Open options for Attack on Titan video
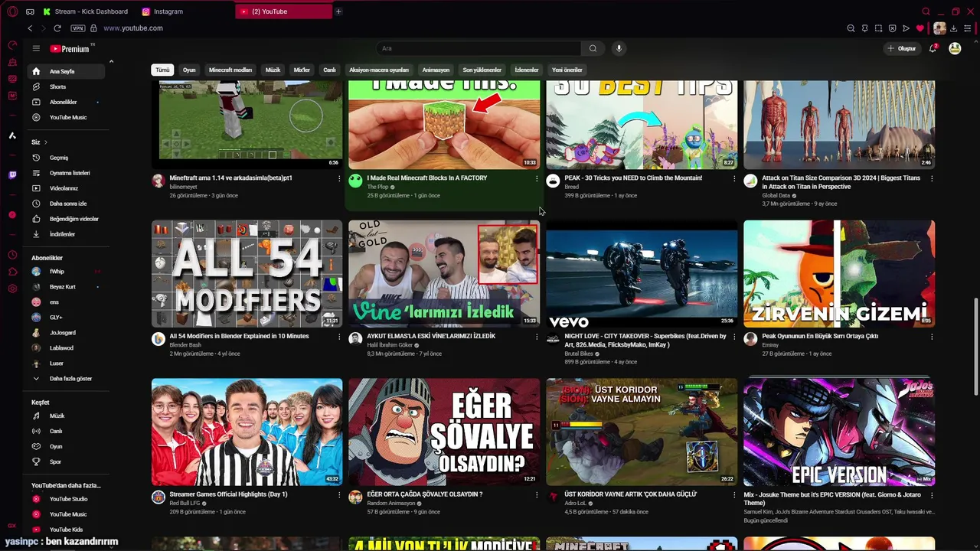Image resolution: width=980 pixels, height=551 pixels. point(932,178)
